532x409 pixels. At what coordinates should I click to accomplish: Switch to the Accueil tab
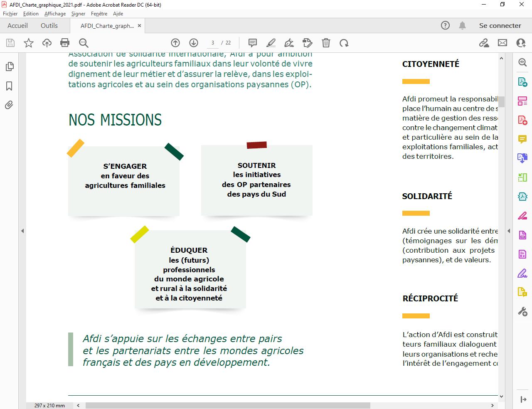pyautogui.click(x=17, y=25)
